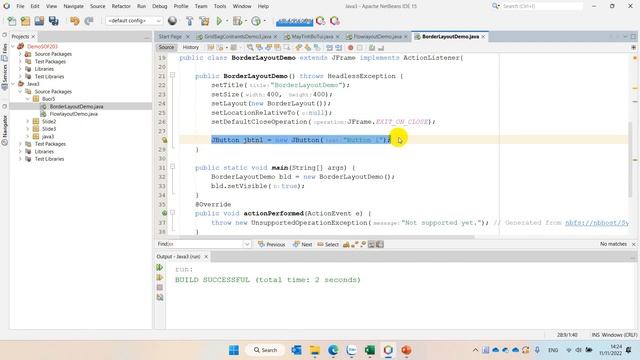Screen dimensions: 640x360
Task: Click the Debug Project toolbar icon
Action: [x=237, y=21]
